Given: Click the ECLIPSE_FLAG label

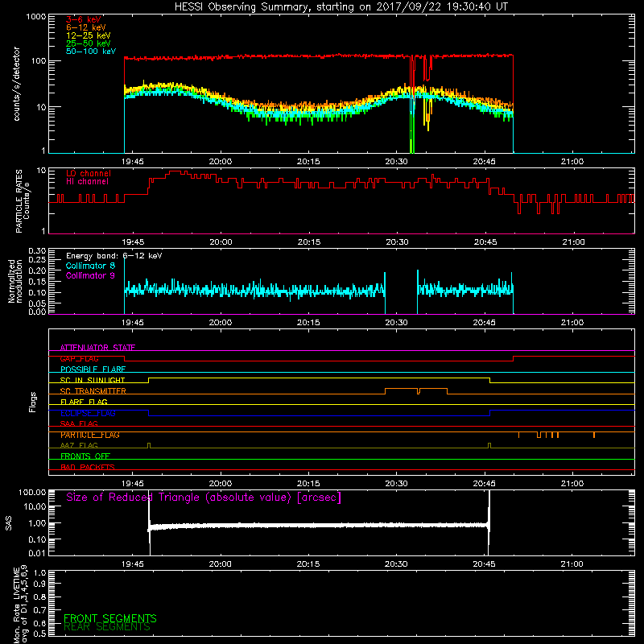Looking at the screenshot, I should click(88, 413).
